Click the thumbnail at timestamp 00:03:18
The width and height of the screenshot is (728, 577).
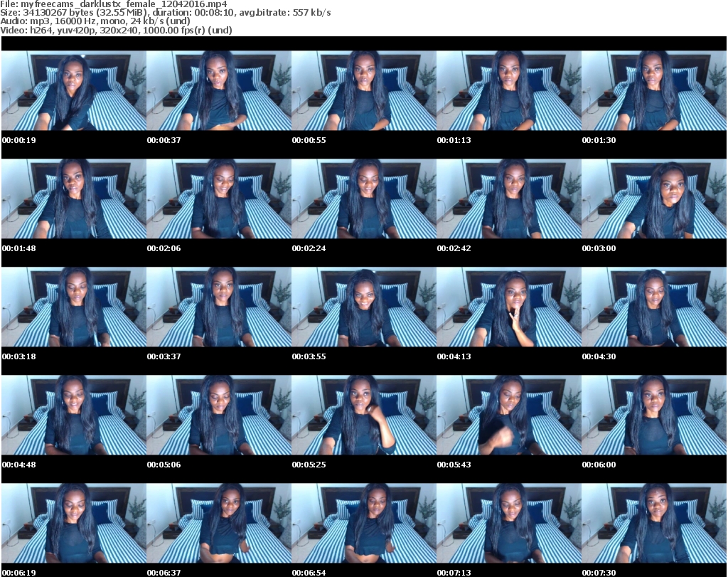point(74,307)
